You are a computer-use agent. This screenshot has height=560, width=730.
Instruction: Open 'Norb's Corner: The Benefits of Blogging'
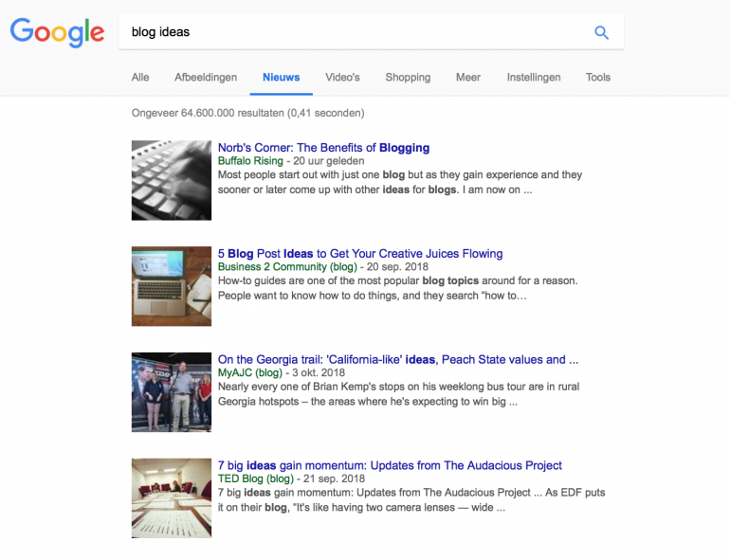click(x=323, y=148)
